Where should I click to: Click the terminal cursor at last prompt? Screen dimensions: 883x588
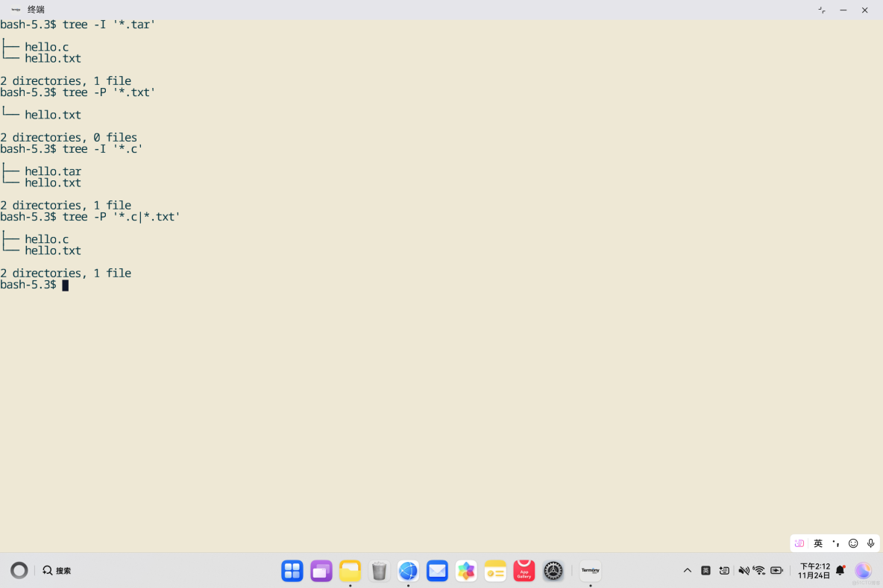coord(66,285)
